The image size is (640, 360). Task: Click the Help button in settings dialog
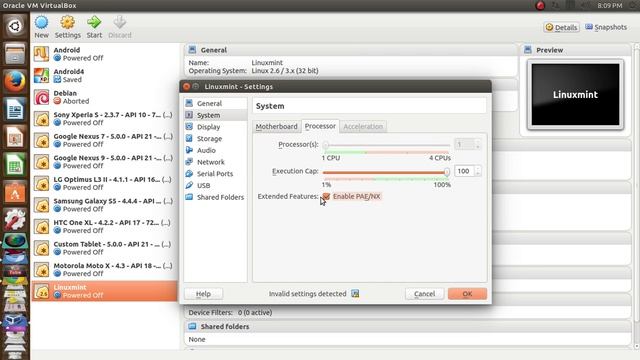[x=203, y=294]
